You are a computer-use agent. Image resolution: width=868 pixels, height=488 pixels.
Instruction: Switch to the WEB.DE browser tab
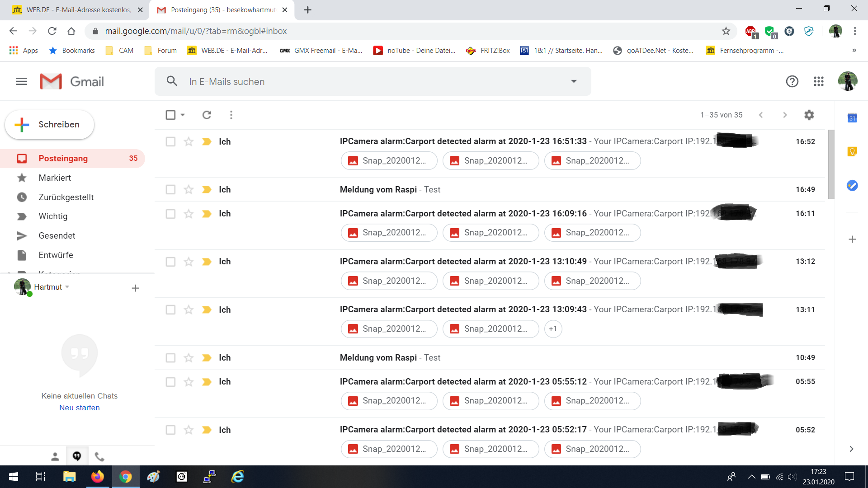tap(78, 10)
